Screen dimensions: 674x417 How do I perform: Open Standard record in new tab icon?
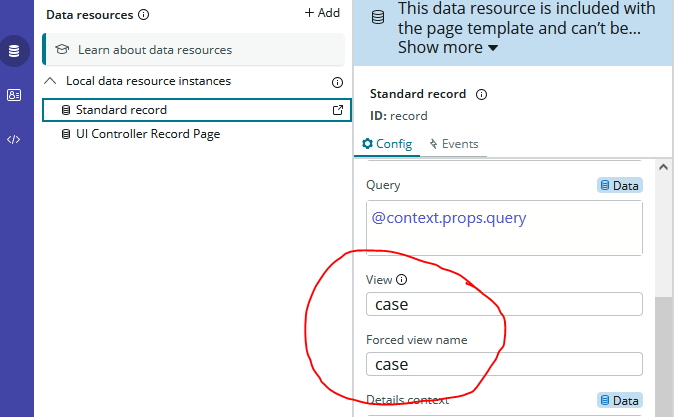[x=337, y=110]
